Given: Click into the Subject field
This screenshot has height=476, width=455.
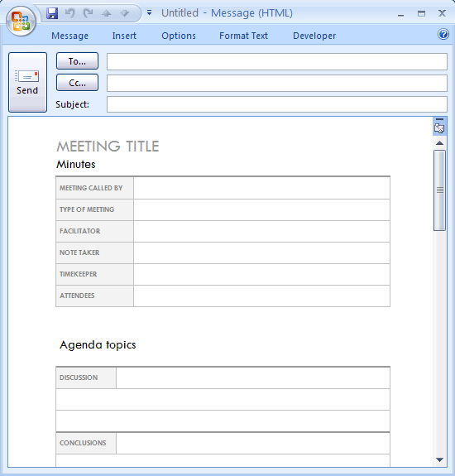Looking at the screenshot, I should (277, 104).
